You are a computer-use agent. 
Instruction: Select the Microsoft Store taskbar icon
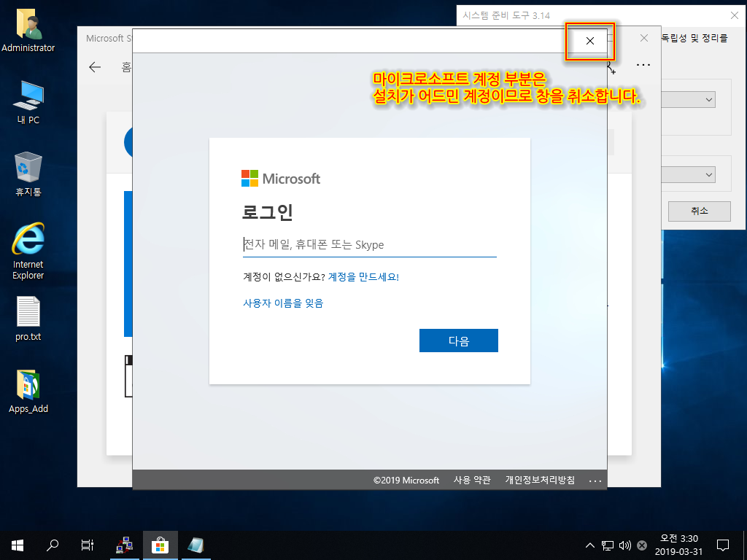click(160, 545)
